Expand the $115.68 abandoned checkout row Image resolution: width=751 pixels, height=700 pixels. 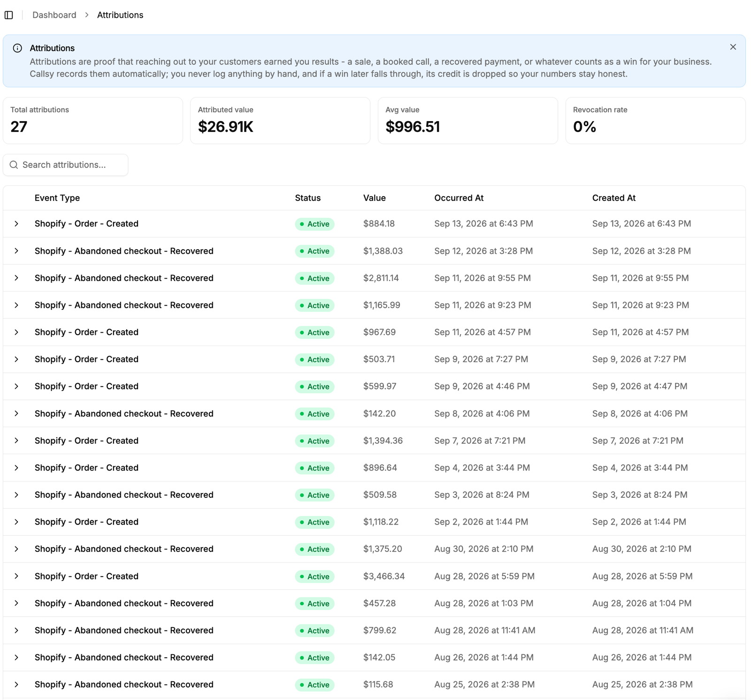[x=16, y=685]
